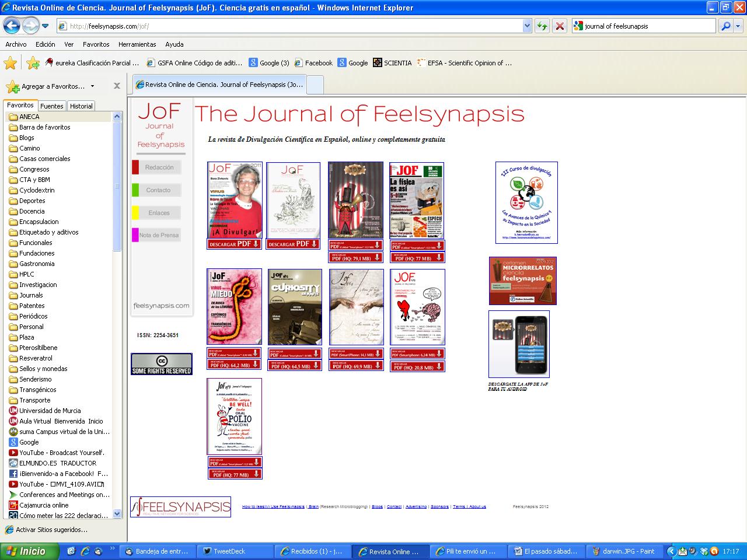The height and width of the screenshot is (560, 747).
Task: Expand the address bar URL dropdown
Action: point(527,26)
